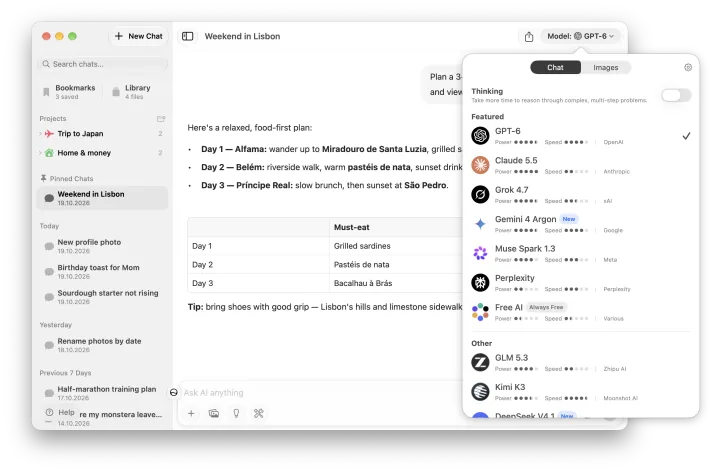Switch to the Chat tab
This screenshot has width=720, height=472.
555,67
